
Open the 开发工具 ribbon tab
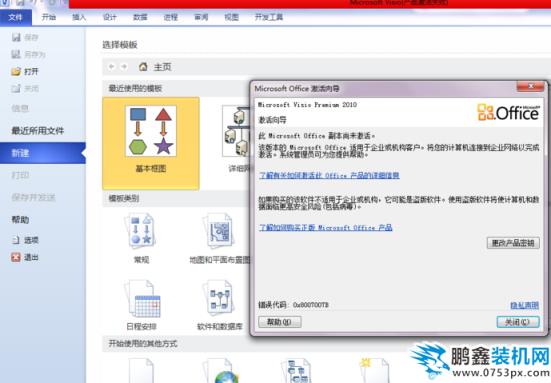click(x=269, y=17)
